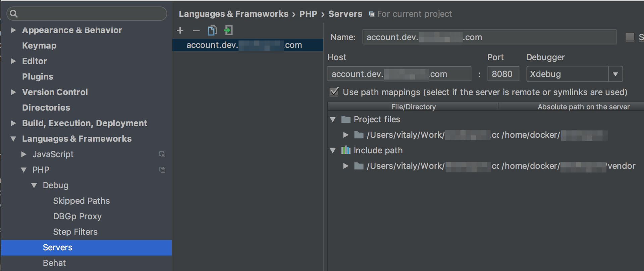Toggle Use path mappings checkbox
The width and height of the screenshot is (644, 271).
point(334,92)
